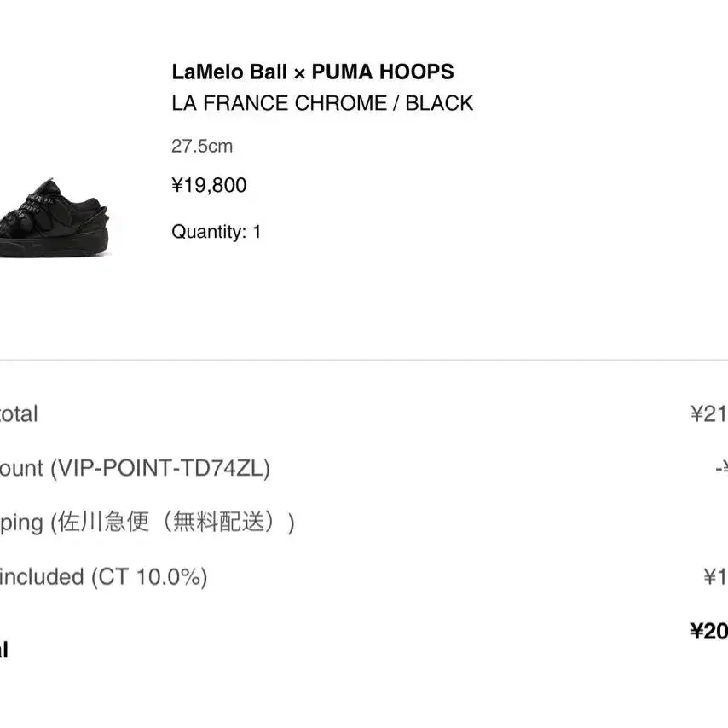Click the shipping row's ping text
This screenshot has width=728, height=728.
(22, 523)
